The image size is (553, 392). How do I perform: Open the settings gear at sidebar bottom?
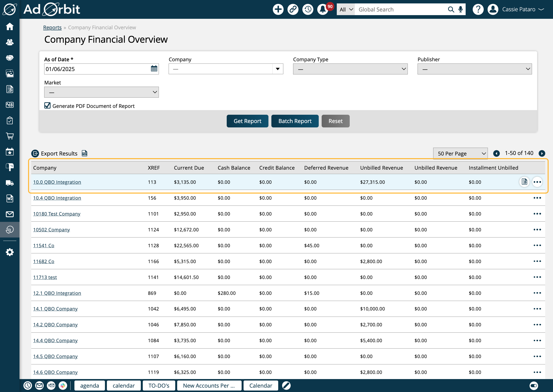(10, 252)
